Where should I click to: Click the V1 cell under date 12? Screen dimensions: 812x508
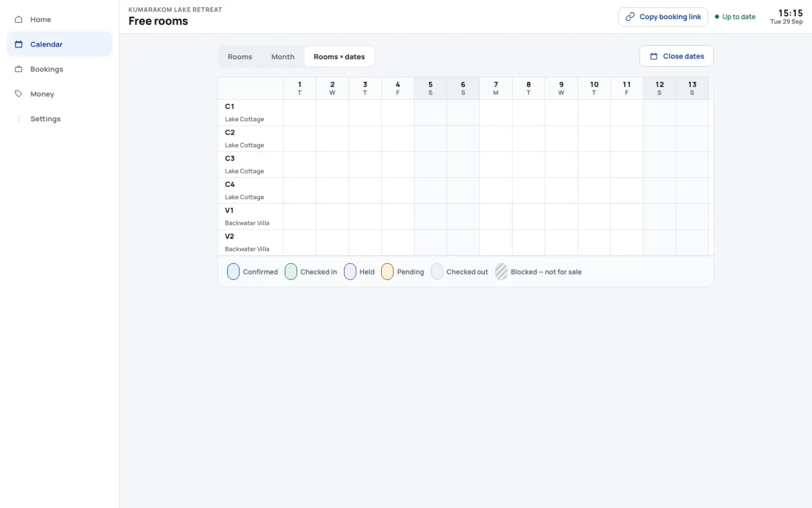pos(659,217)
